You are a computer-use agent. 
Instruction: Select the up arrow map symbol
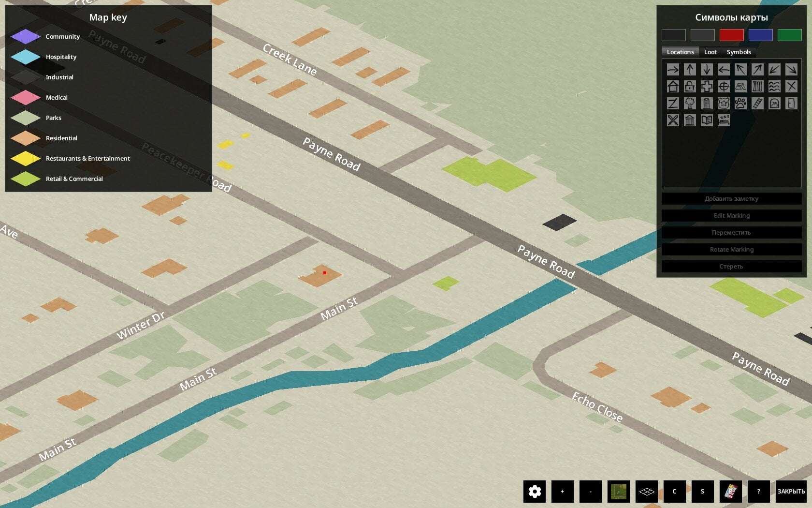pos(690,70)
